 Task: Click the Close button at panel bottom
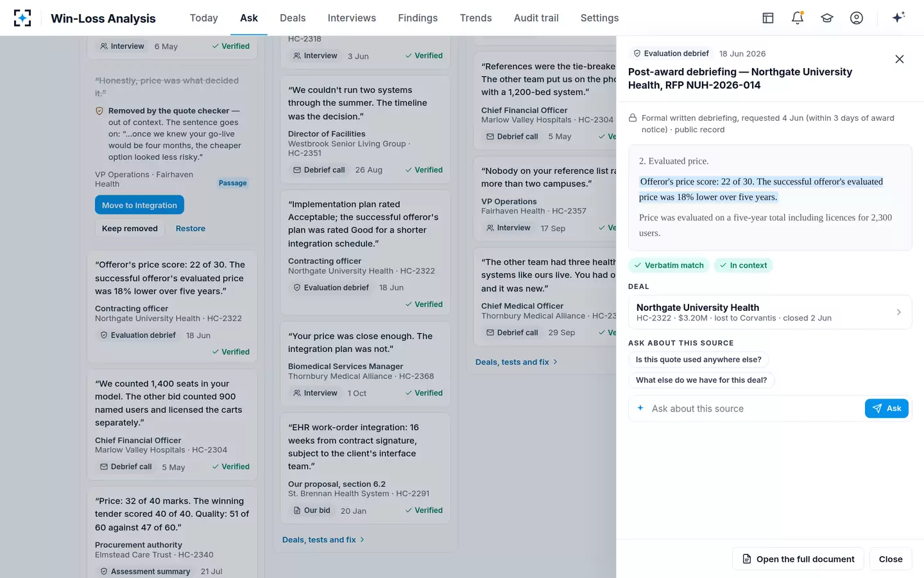pos(891,559)
